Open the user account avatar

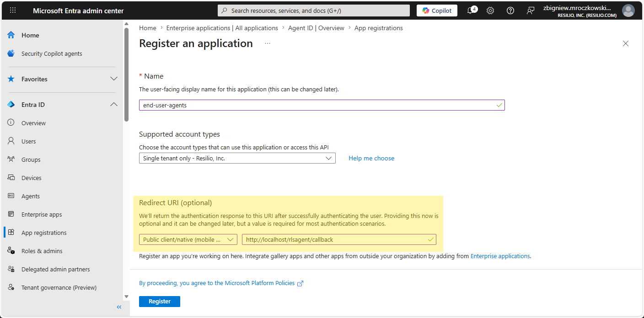pyautogui.click(x=628, y=11)
